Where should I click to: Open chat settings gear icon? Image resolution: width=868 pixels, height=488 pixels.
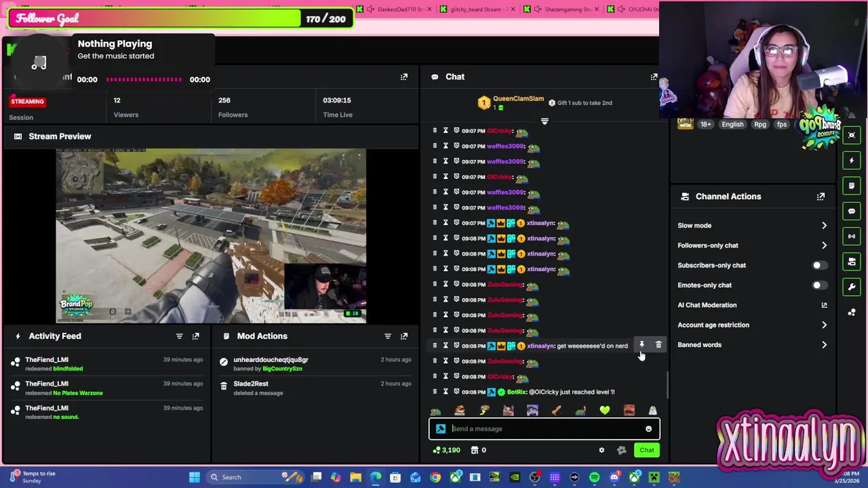point(601,450)
